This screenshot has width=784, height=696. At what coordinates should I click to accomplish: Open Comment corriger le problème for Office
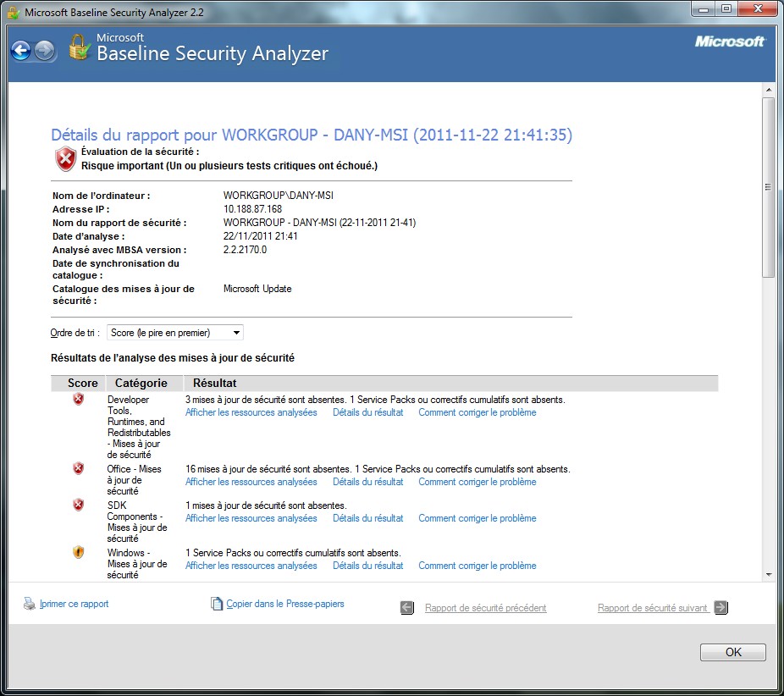coord(478,482)
